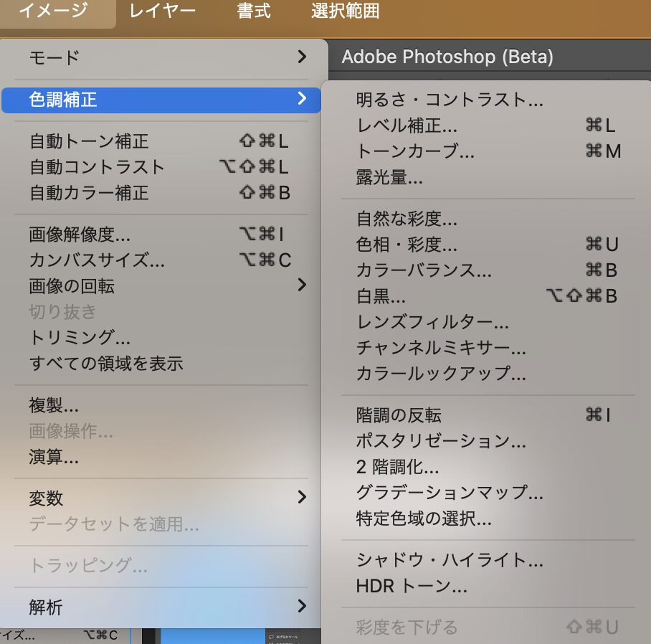This screenshot has height=644, width=651.
Task: Choose カラーバランス adjustment
Action: point(424,270)
